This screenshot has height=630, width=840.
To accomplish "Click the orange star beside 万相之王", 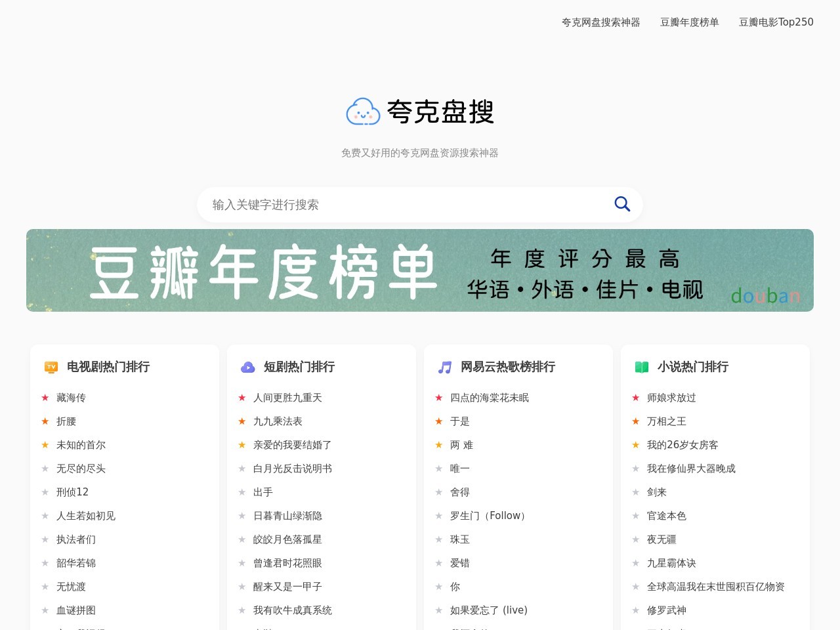I will tap(636, 421).
